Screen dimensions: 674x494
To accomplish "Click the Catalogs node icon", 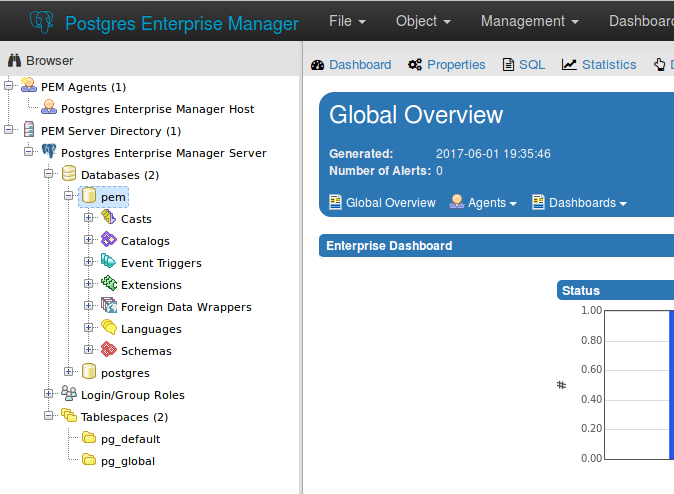I will pos(108,239).
